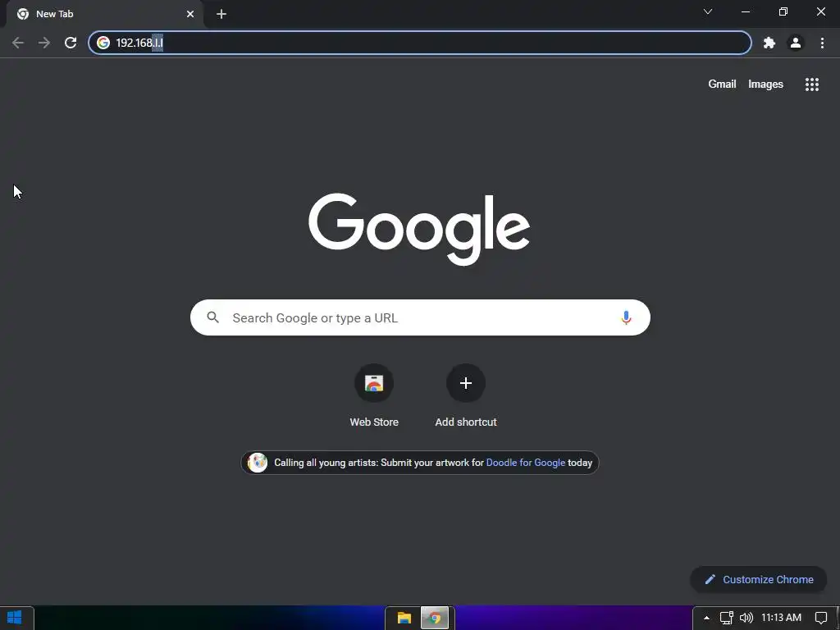The width and height of the screenshot is (840, 630).
Task: Open the Gmail link
Action: pyautogui.click(x=722, y=84)
